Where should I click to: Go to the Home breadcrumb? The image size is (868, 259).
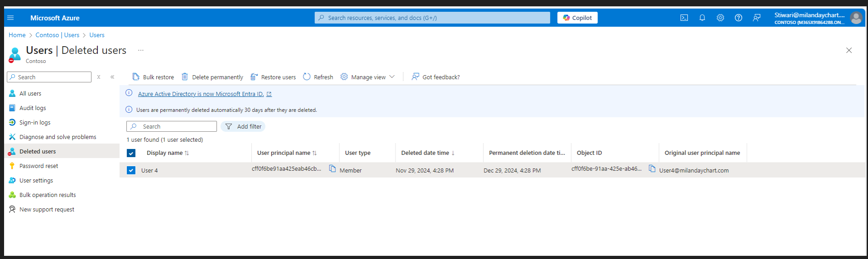click(x=17, y=35)
